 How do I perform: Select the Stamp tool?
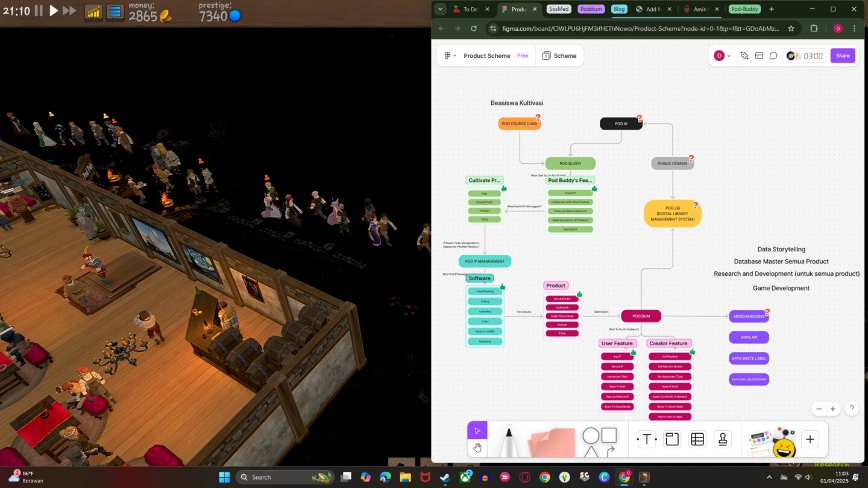tap(723, 439)
